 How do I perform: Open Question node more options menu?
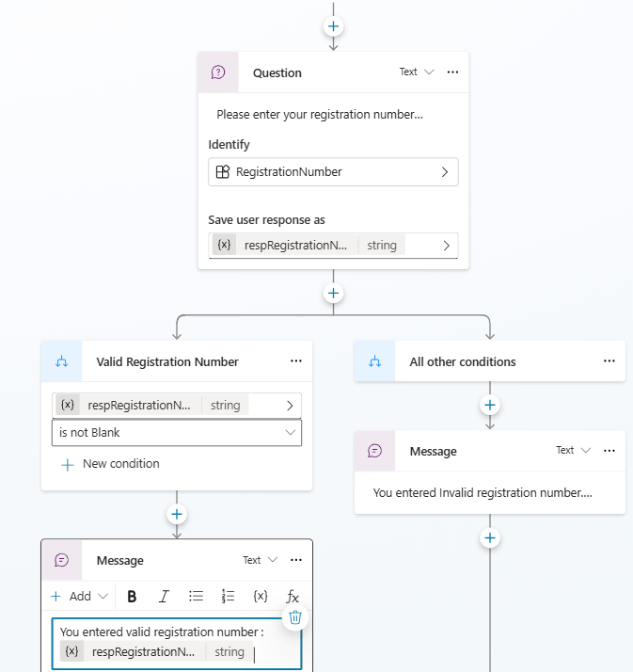pyautogui.click(x=452, y=72)
